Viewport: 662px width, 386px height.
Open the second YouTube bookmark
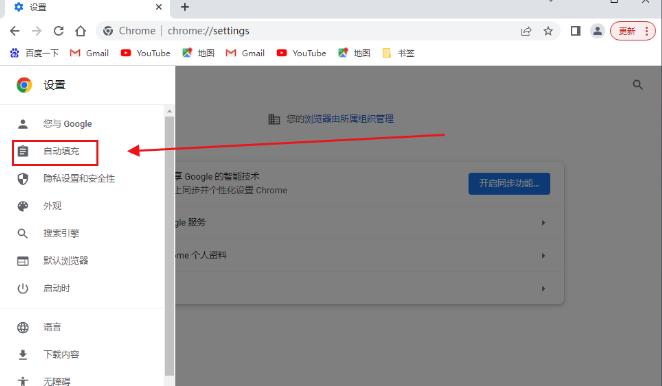point(301,53)
